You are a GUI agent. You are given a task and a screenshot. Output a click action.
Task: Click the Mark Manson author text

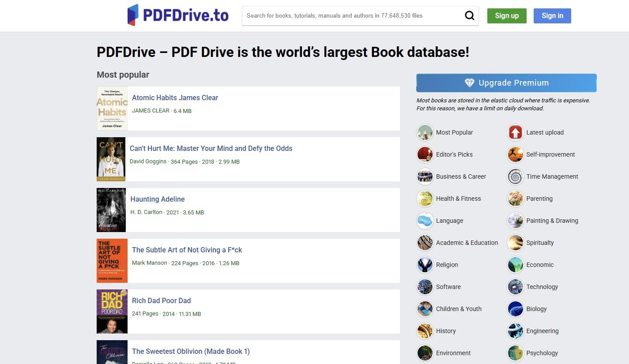pos(150,263)
